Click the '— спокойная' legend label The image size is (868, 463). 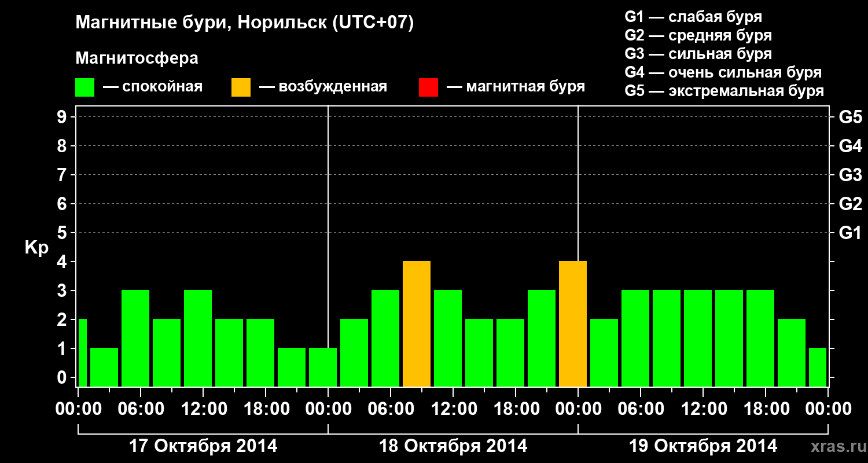coord(153,87)
